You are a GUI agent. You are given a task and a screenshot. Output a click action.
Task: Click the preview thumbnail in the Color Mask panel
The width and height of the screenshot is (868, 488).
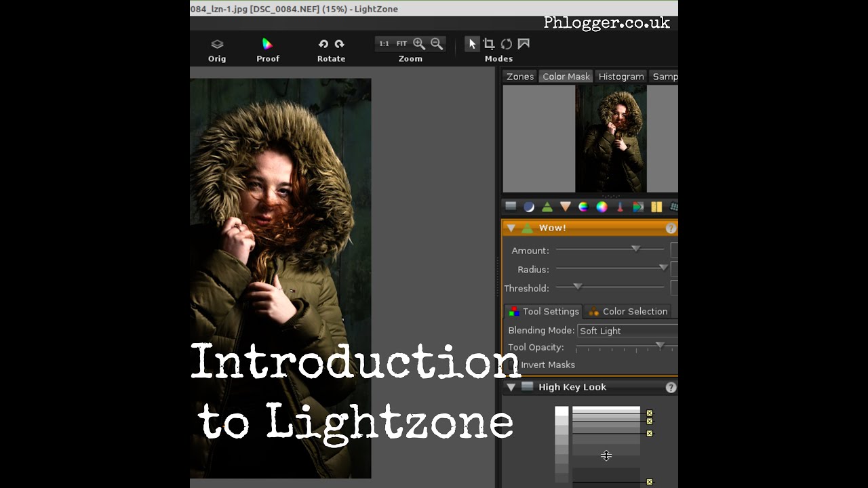(x=611, y=139)
